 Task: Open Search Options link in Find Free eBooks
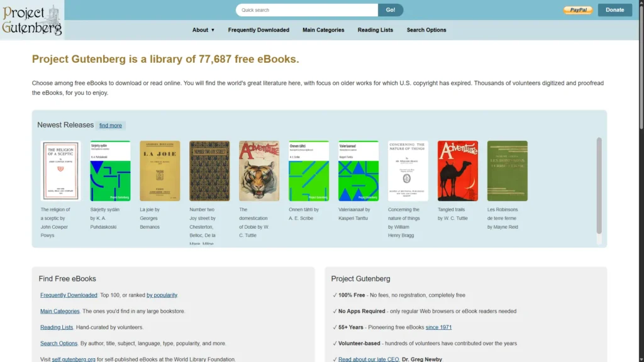click(x=58, y=343)
